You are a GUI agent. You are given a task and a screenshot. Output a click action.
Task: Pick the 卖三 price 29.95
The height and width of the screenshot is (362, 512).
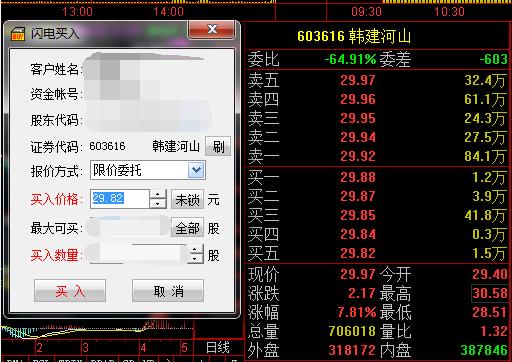(358, 118)
